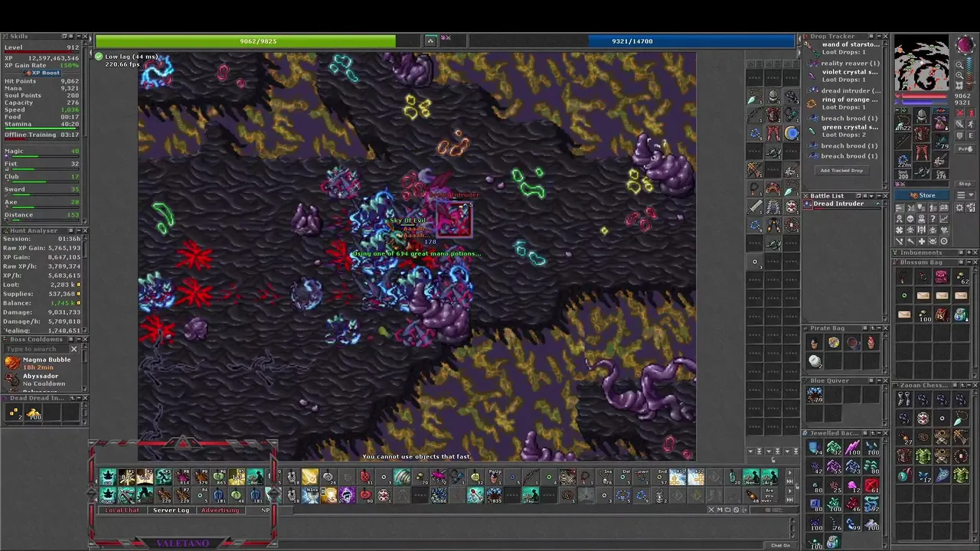Use action bar slot with count 835

click(x=495, y=495)
